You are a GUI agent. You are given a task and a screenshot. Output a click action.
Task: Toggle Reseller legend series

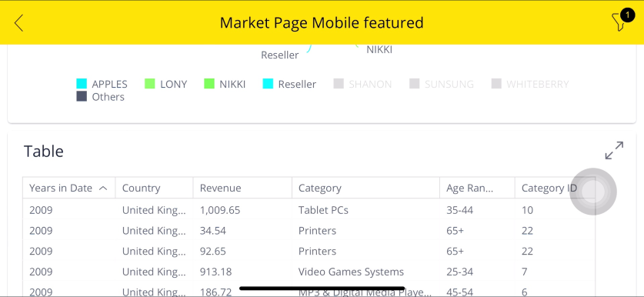(289, 84)
